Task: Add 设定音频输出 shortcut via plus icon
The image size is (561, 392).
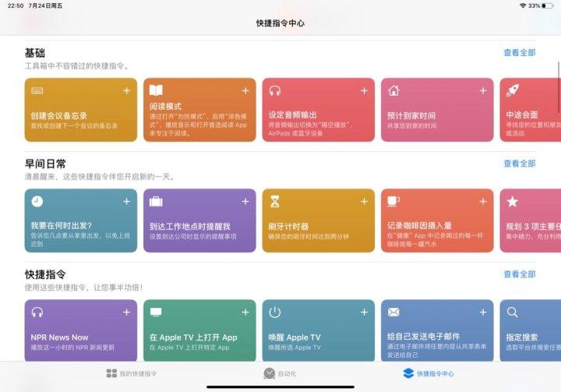Action: coord(364,91)
